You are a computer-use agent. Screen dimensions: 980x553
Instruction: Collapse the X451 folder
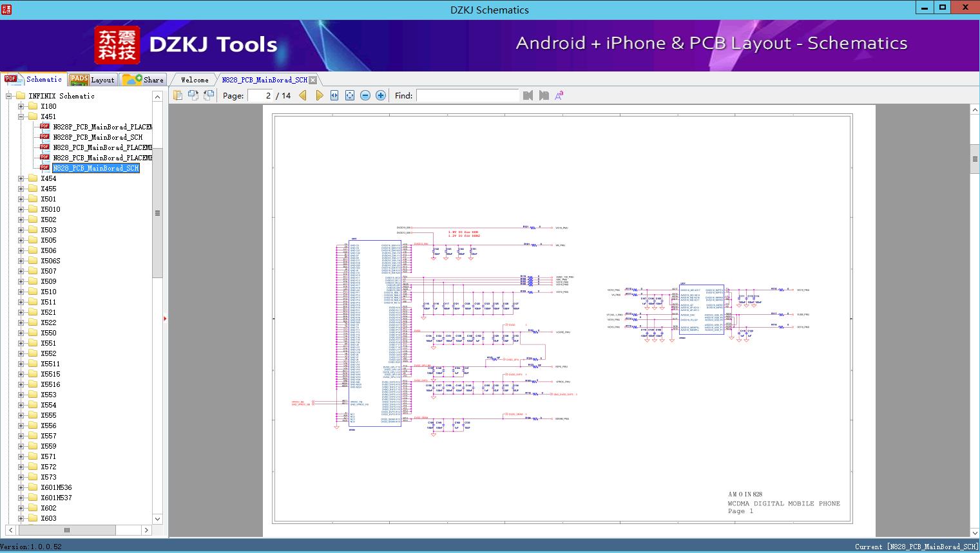(21, 117)
